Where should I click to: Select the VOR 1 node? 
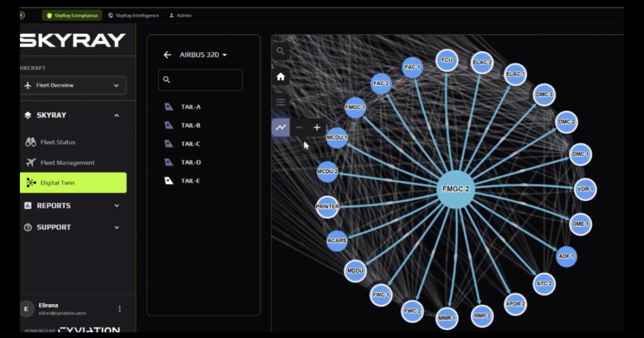tap(585, 189)
